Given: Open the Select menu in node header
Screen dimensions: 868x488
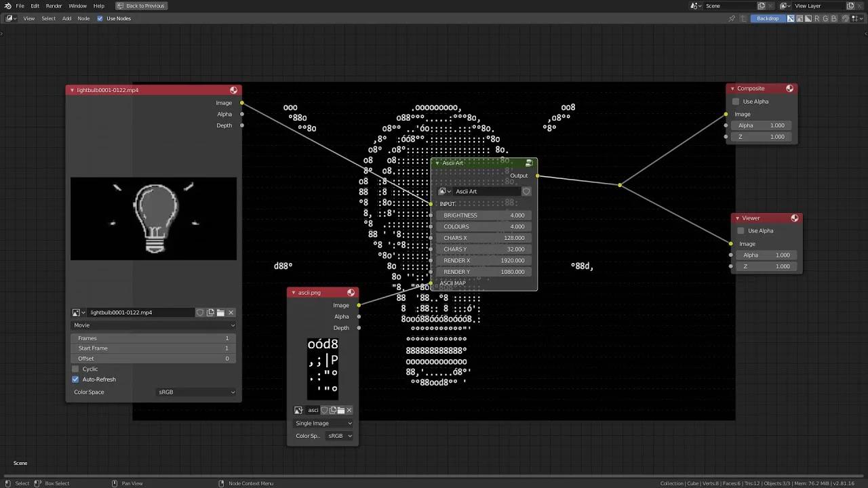Looking at the screenshot, I should tap(49, 18).
